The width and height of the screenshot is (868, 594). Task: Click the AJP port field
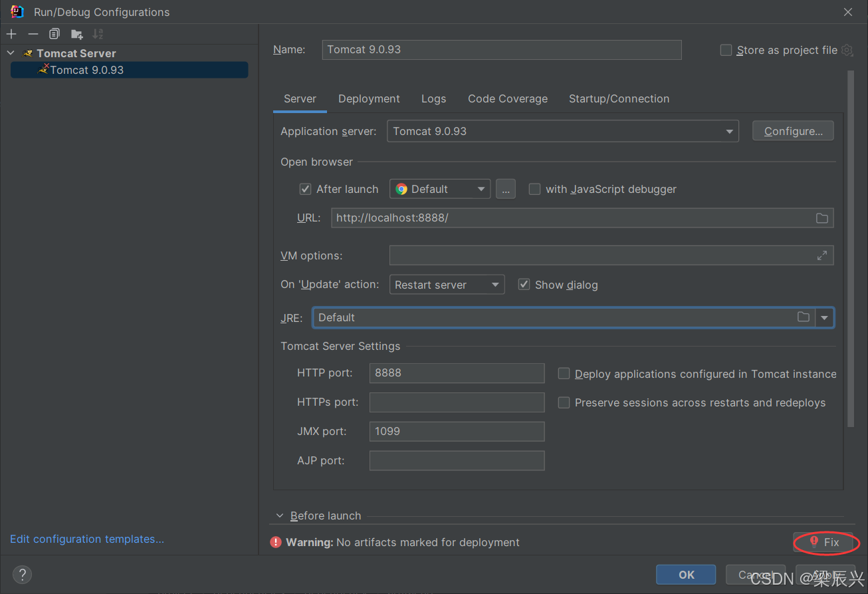click(x=457, y=461)
